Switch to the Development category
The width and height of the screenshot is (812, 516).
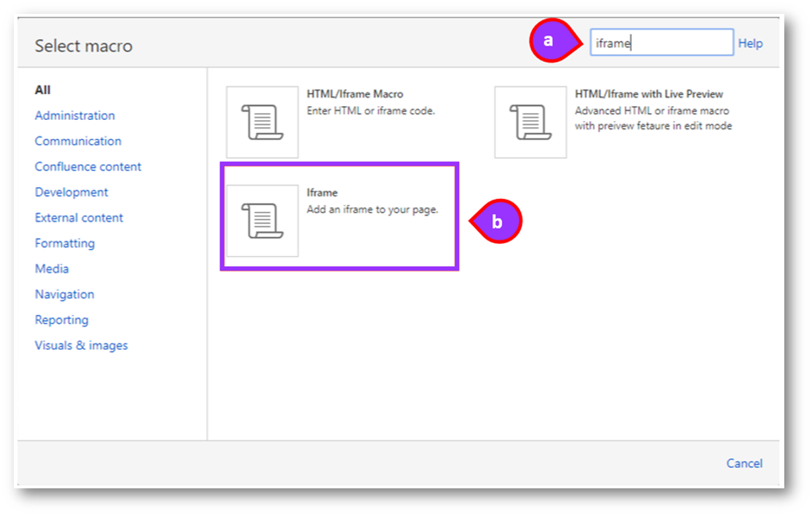[x=71, y=192]
